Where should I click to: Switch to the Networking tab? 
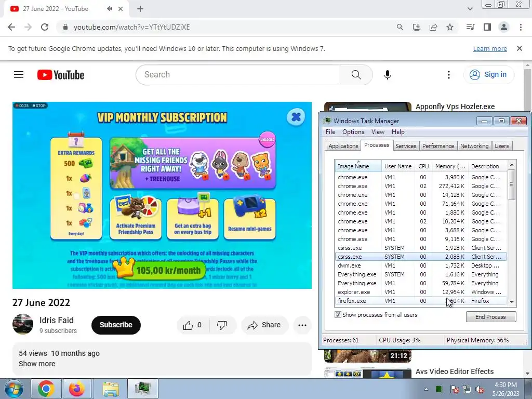(x=474, y=146)
